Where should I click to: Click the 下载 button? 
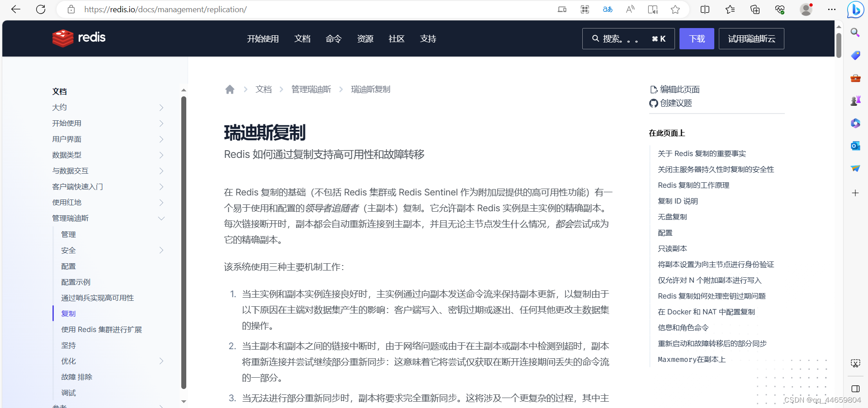697,39
